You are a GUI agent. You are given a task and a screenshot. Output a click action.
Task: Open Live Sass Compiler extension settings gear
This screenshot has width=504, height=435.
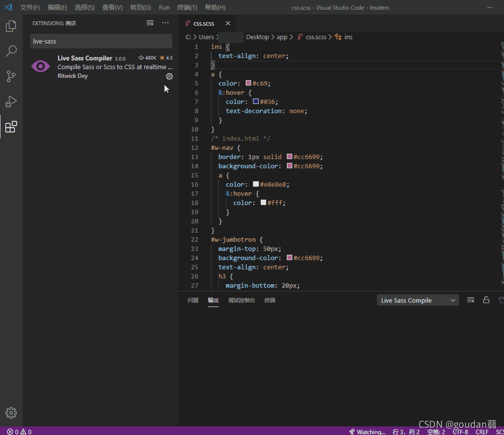[x=169, y=76]
